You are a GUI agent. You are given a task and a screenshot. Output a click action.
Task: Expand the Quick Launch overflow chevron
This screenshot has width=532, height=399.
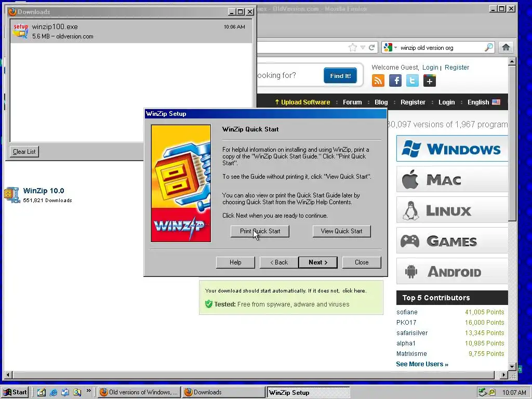88,391
